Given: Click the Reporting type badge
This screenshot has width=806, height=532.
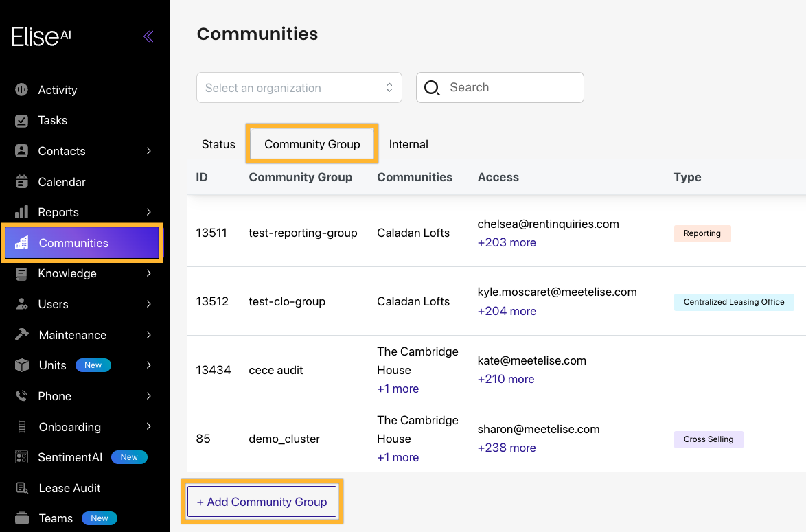Looking at the screenshot, I should click(x=702, y=233).
